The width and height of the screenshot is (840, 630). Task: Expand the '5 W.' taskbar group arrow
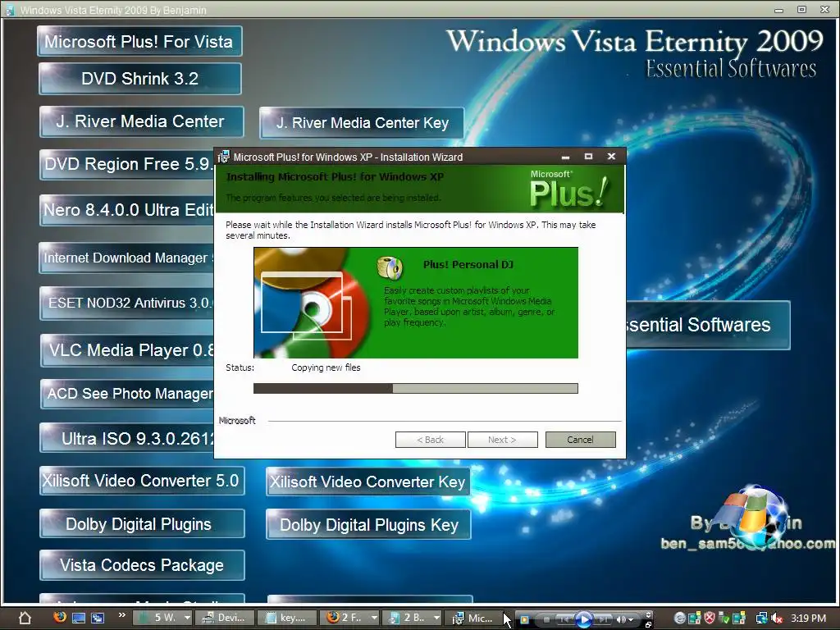[187, 618]
